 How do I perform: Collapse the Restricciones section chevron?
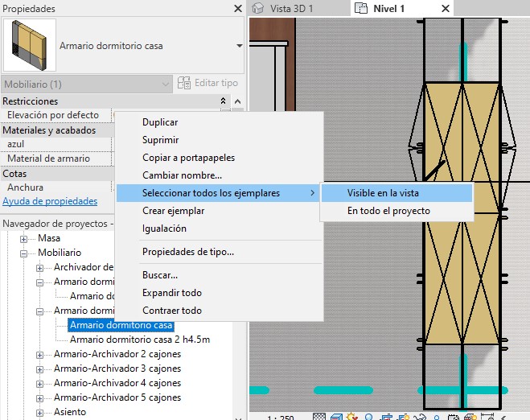(224, 101)
